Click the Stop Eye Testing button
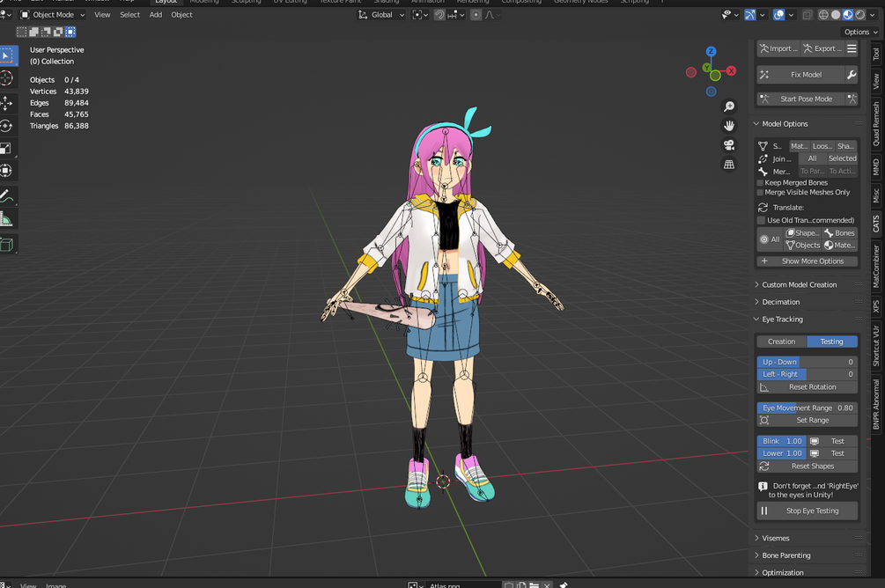The image size is (885, 588). point(808,511)
